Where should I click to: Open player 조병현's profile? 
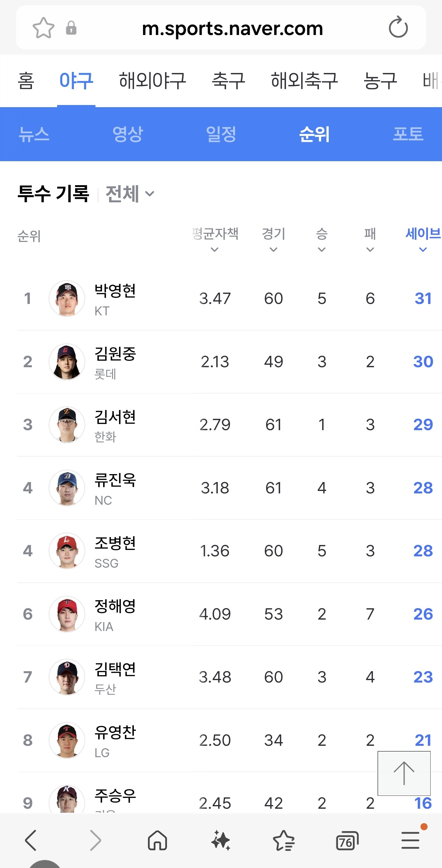point(115,543)
